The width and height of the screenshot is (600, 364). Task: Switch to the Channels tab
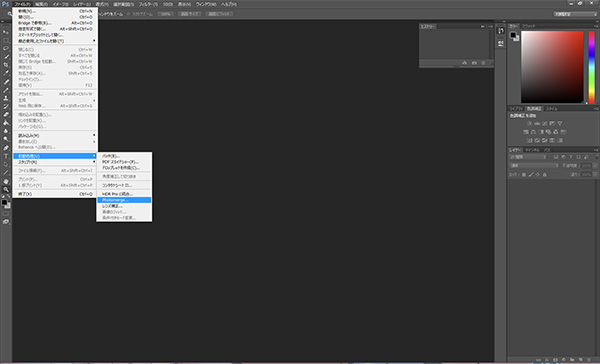(x=532, y=150)
